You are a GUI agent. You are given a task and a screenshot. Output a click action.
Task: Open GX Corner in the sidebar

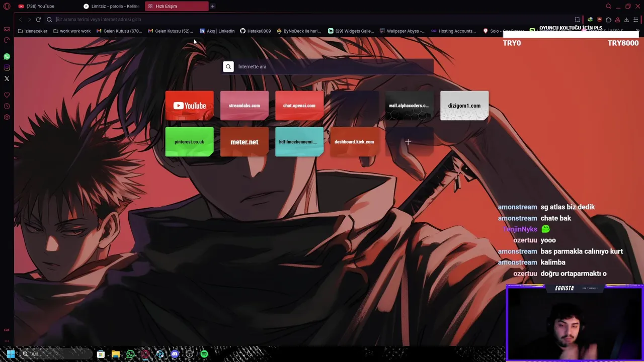pos(7,29)
